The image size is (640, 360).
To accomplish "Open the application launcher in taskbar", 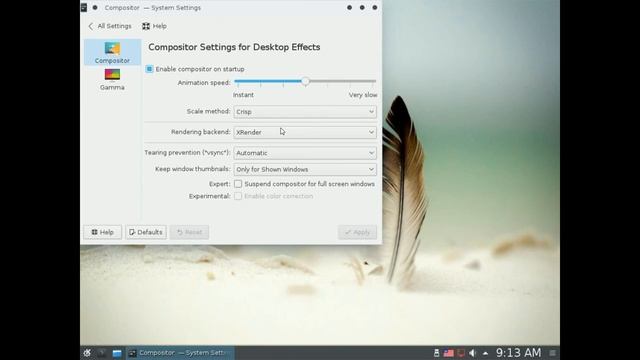I will 87,353.
